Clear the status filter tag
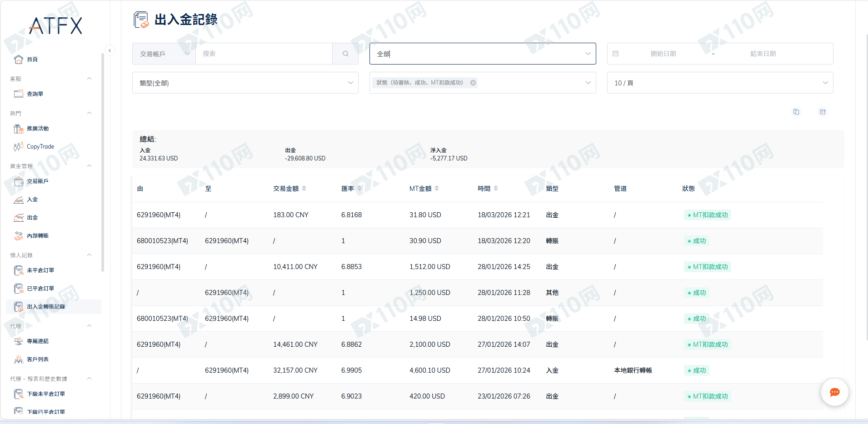Image resolution: width=868 pixels, height=424 pixels. click(473, 83)
